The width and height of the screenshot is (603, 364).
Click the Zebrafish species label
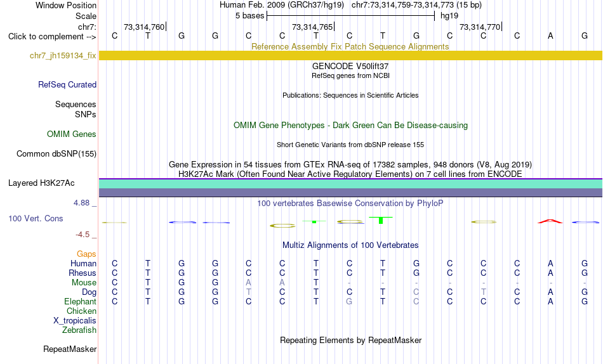(x=79, y=330)
